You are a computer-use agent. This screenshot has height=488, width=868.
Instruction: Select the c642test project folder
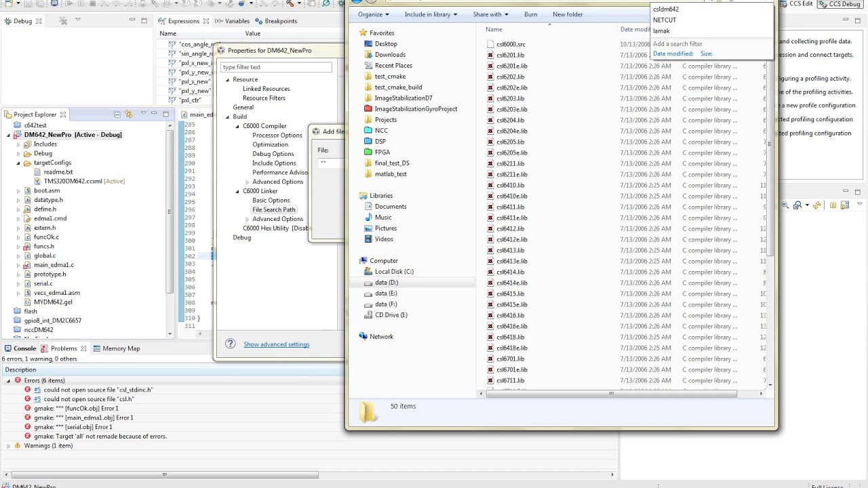pyautogui.click(x=35, y=125)
